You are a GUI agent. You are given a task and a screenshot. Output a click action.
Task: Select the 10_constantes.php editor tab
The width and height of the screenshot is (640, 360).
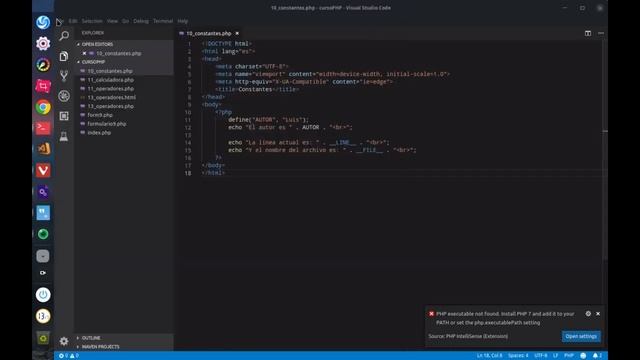[209, 33]
